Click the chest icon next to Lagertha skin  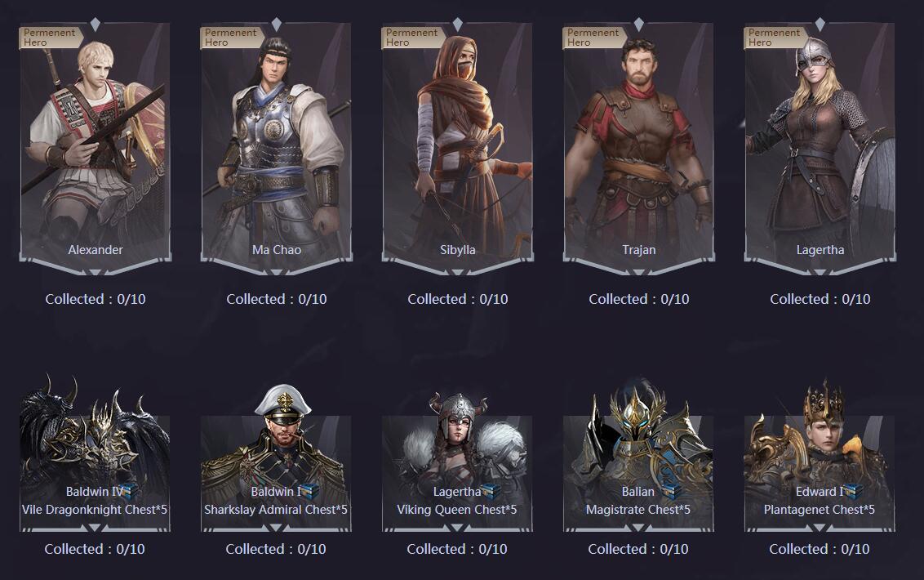pos(491,491)
